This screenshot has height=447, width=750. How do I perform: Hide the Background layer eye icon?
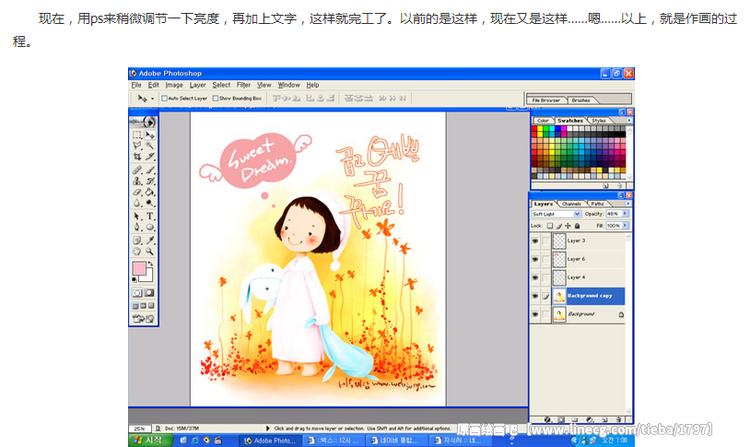(535, 314)
